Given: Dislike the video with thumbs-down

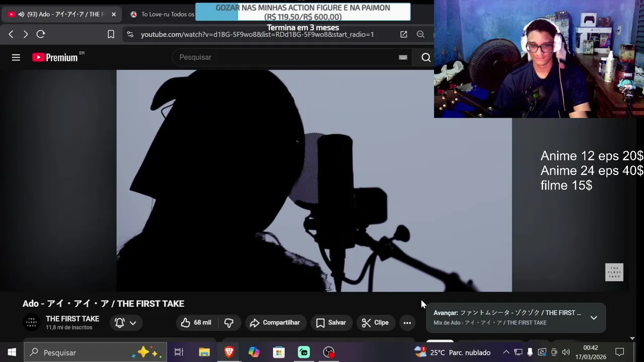Looking at the screenshot, I should [229, 323].
